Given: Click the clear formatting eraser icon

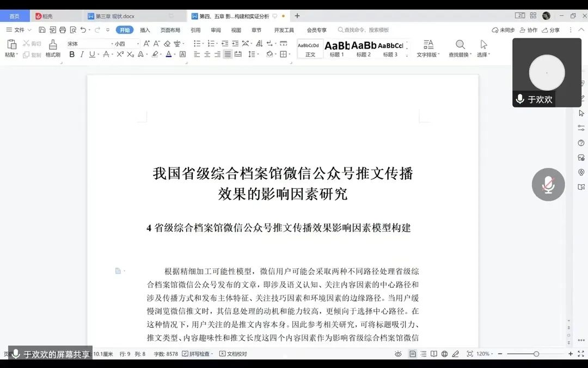Looking at the screenshot, I should (x=167, y=44).
